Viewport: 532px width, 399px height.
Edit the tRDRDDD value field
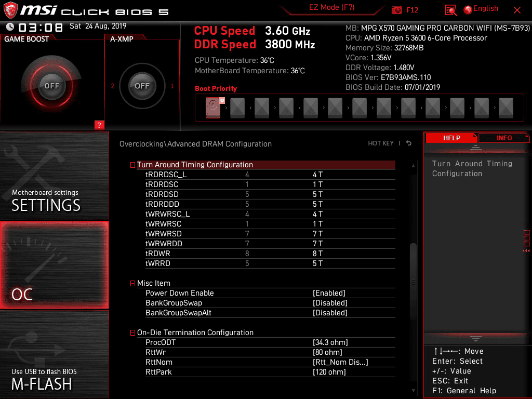pos(317,204)
